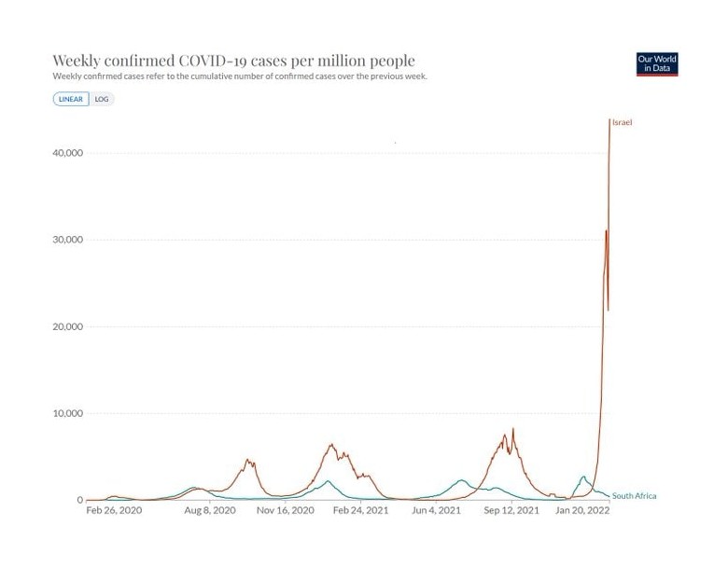This screenshot has height=567, width=728.
Task: Click the Aug 8, 2020 date tick
Action: coord(210,510)
